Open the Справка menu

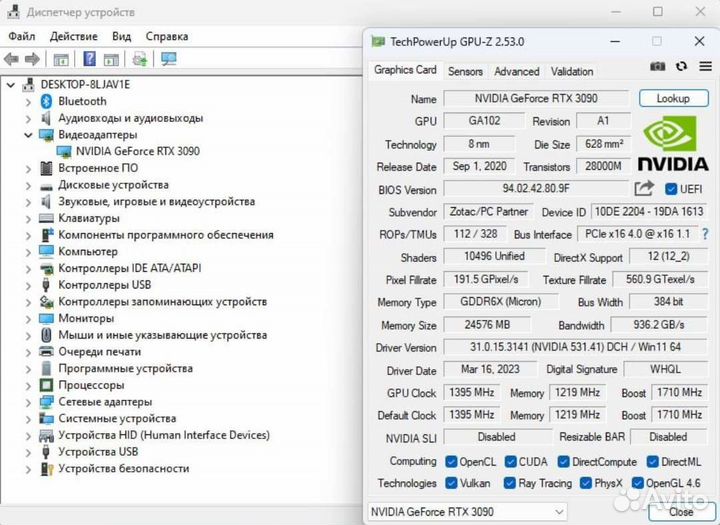[167, 36]
